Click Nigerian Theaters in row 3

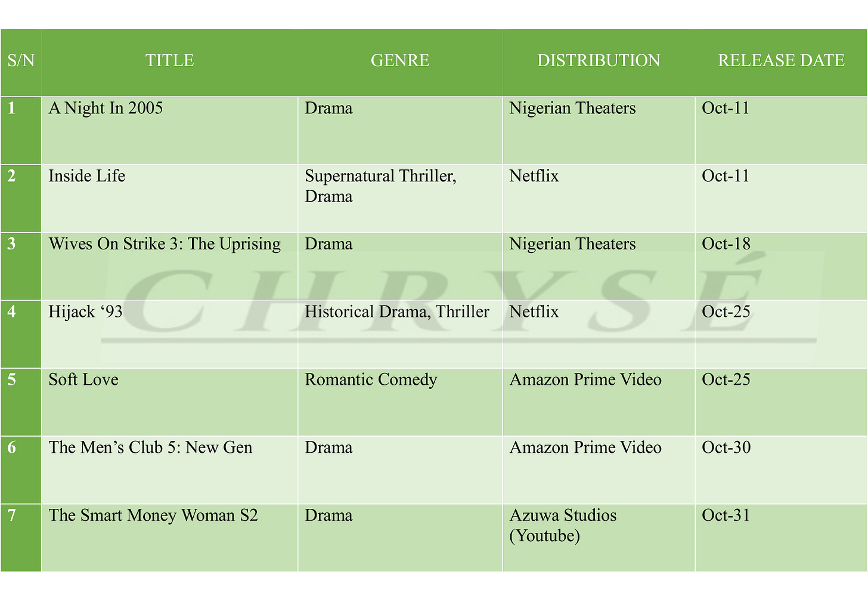572,244
